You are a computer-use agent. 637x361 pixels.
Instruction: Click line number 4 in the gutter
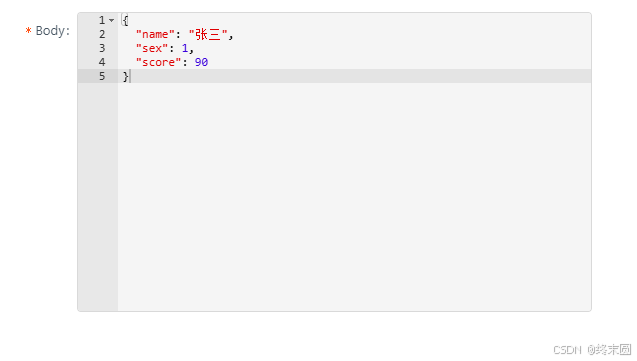click(x=102, y=62)
